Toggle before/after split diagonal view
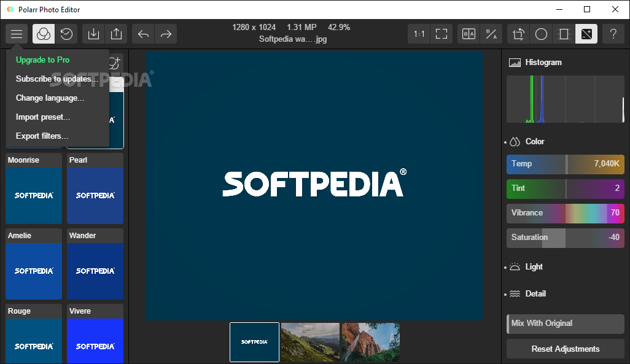This screenshot has height=364, width=630. pos(491,34)
